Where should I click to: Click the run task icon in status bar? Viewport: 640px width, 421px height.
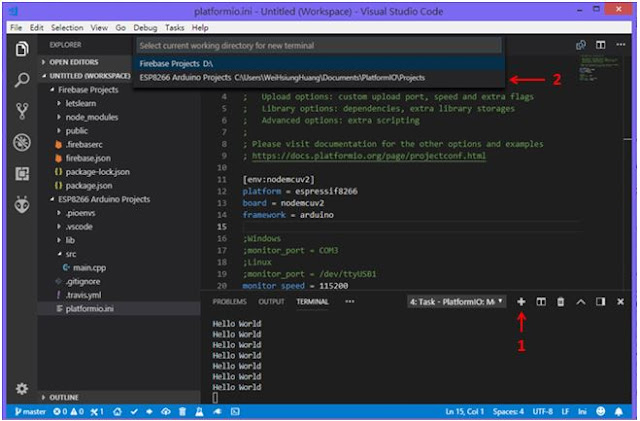(x=217, y=412)
